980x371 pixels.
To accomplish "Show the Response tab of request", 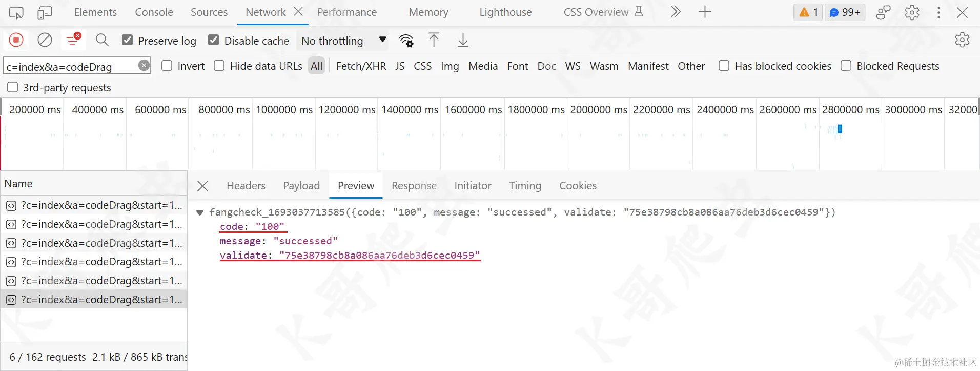I will click(x=414, y=186).
